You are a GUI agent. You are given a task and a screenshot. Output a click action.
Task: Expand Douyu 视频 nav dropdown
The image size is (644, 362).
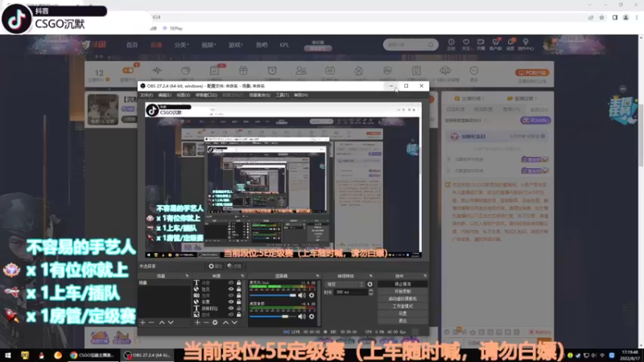click(208, 45)
